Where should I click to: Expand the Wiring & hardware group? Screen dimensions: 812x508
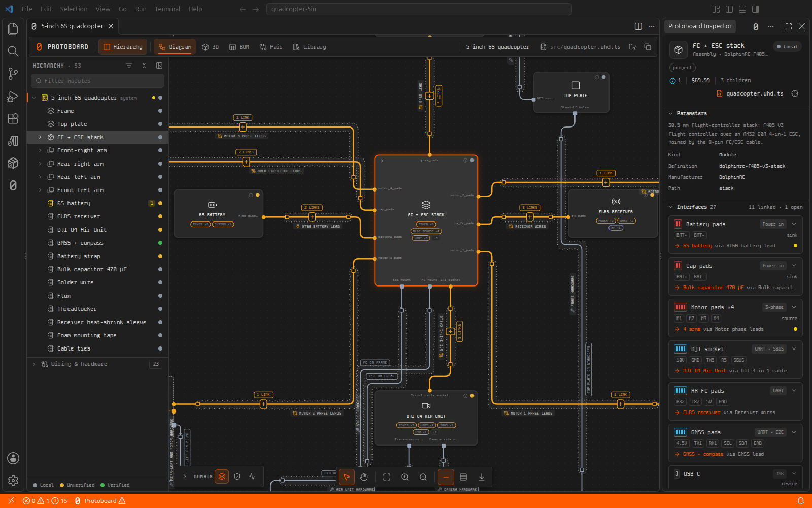34,364
